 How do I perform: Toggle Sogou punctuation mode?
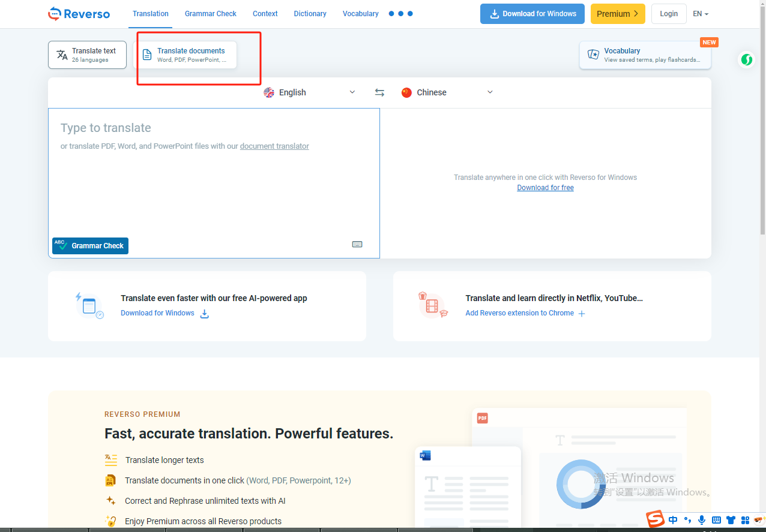687,519
